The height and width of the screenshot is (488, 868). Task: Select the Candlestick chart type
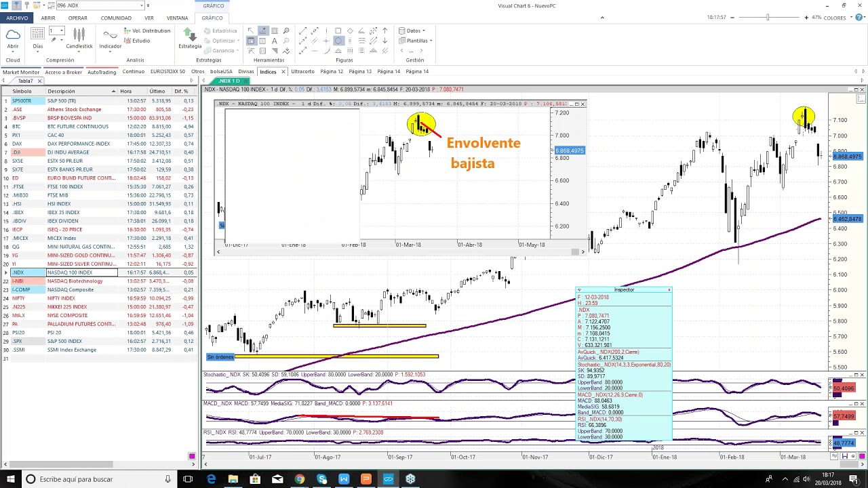79,39
